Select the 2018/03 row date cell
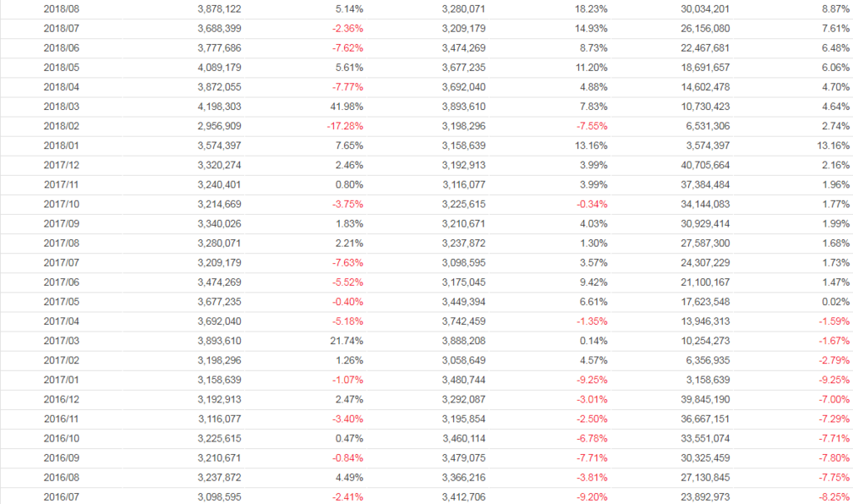Image resolution: width=853 pixels, height=504 pixels. [x=62, y=107]
